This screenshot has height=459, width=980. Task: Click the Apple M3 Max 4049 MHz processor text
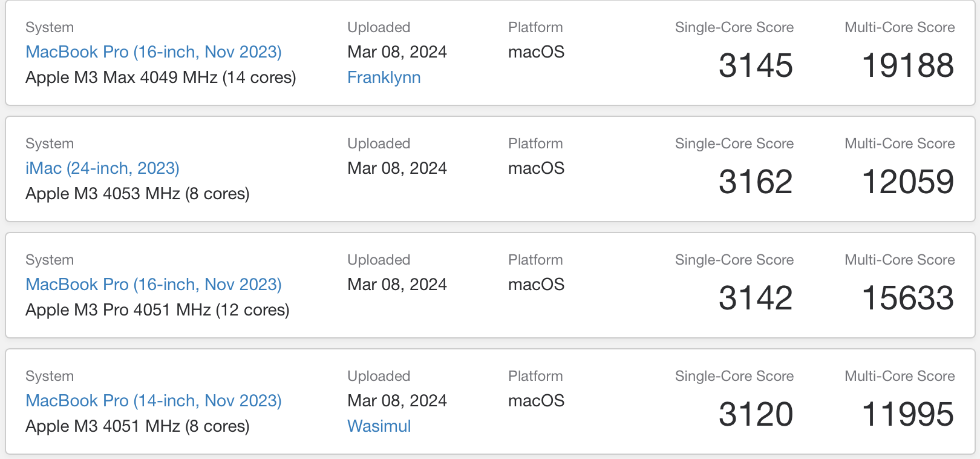(161, 78)
